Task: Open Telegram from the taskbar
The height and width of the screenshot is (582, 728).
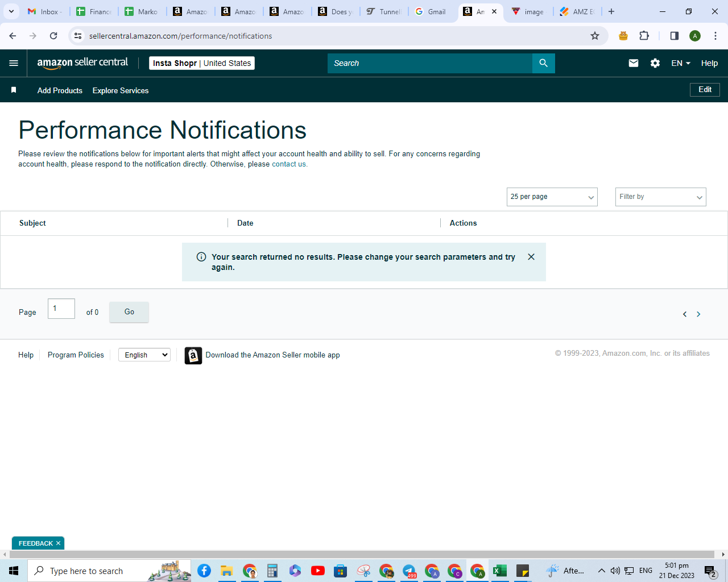Action: [x=409, y=571]
